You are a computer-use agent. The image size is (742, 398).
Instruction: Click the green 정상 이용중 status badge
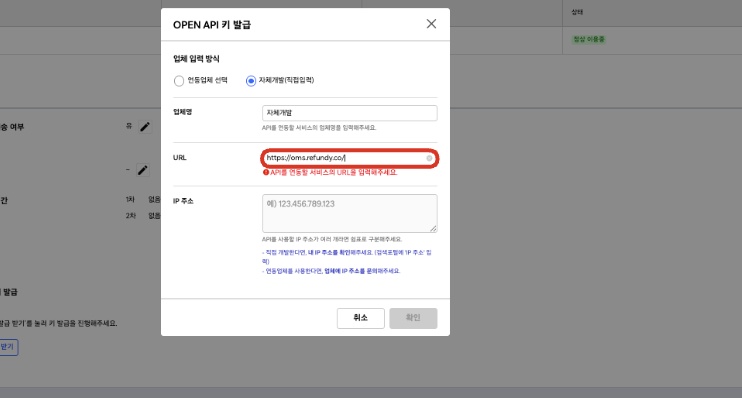(x=589, y=39)
